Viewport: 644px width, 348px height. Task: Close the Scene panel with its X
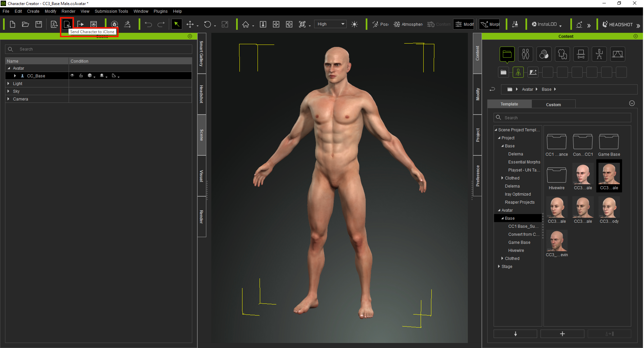tap(190, 36)
